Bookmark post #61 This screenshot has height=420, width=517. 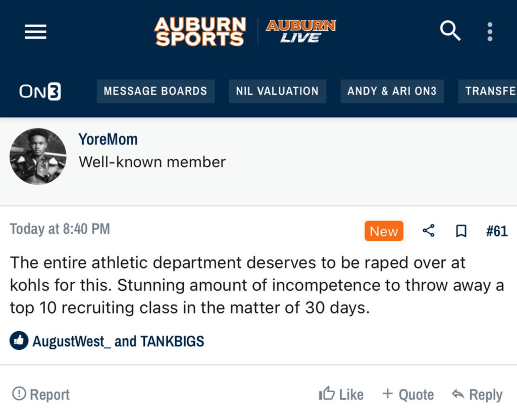[460, 231]
